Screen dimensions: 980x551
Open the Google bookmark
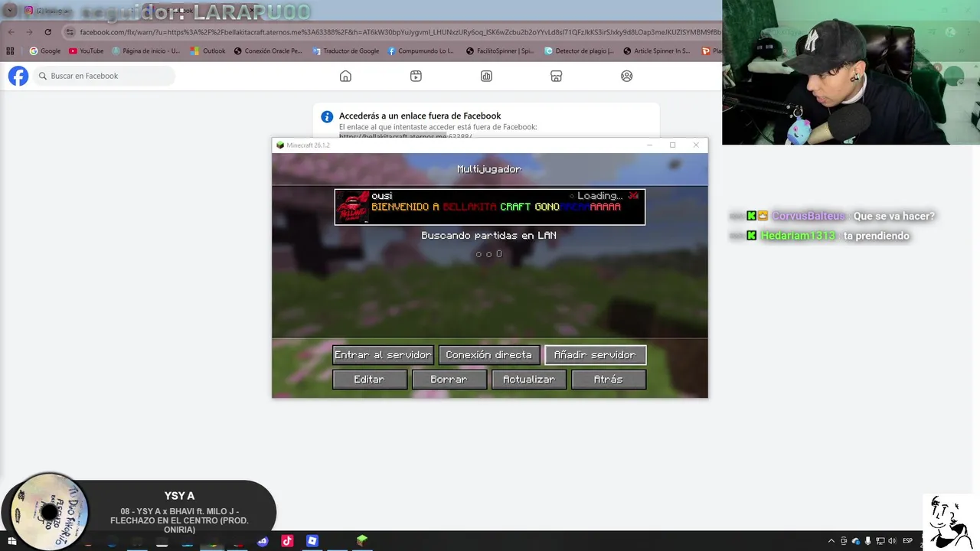[45, 51]
